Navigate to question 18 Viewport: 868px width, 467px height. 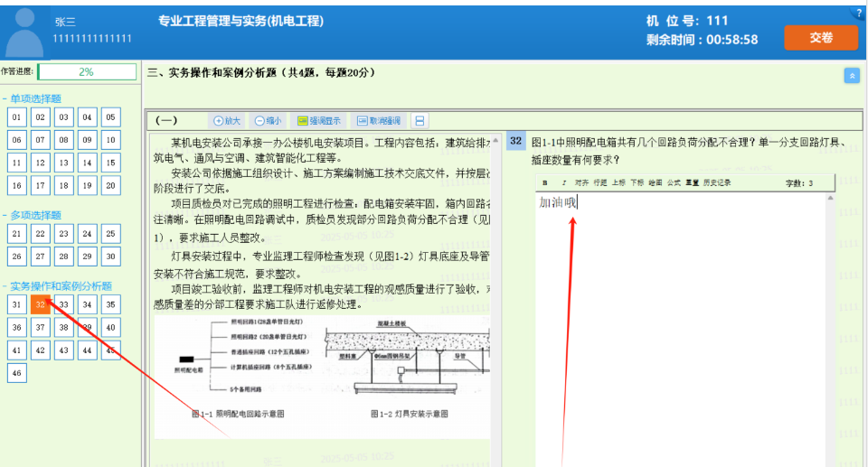(x=63, y=186)
